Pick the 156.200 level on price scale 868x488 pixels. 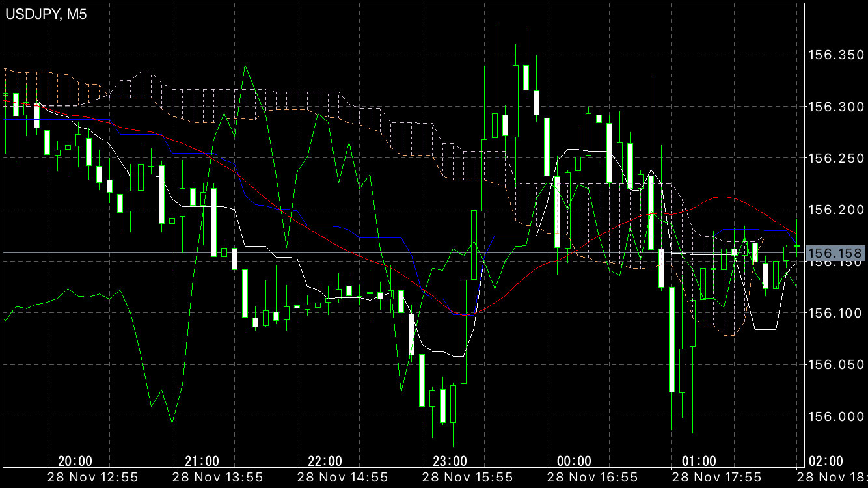834,210
